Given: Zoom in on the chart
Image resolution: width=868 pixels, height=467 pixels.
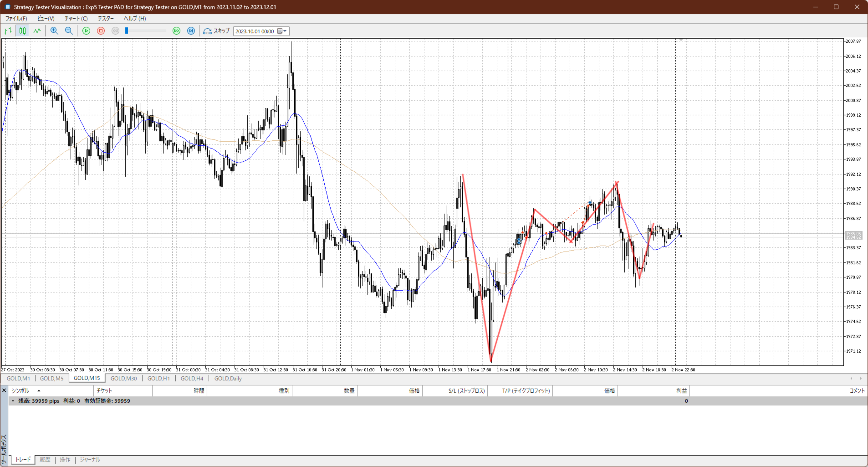Looking at the screenshot, I should tap(54, 31).
